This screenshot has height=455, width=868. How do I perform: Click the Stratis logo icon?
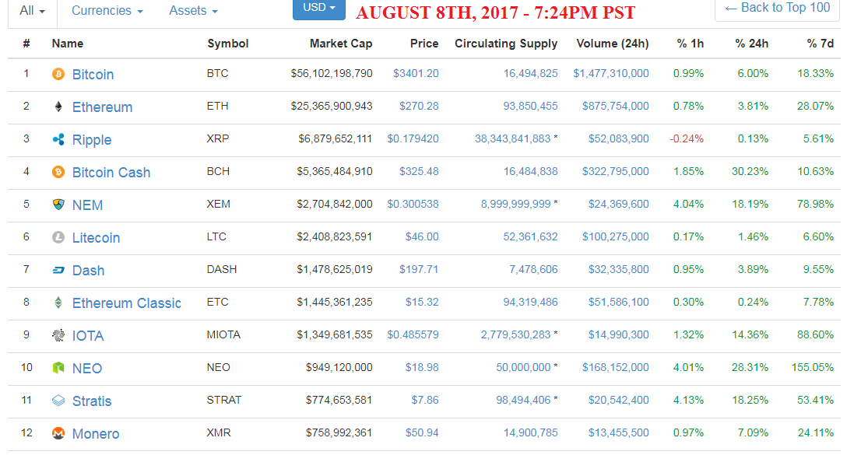(58, 401)
